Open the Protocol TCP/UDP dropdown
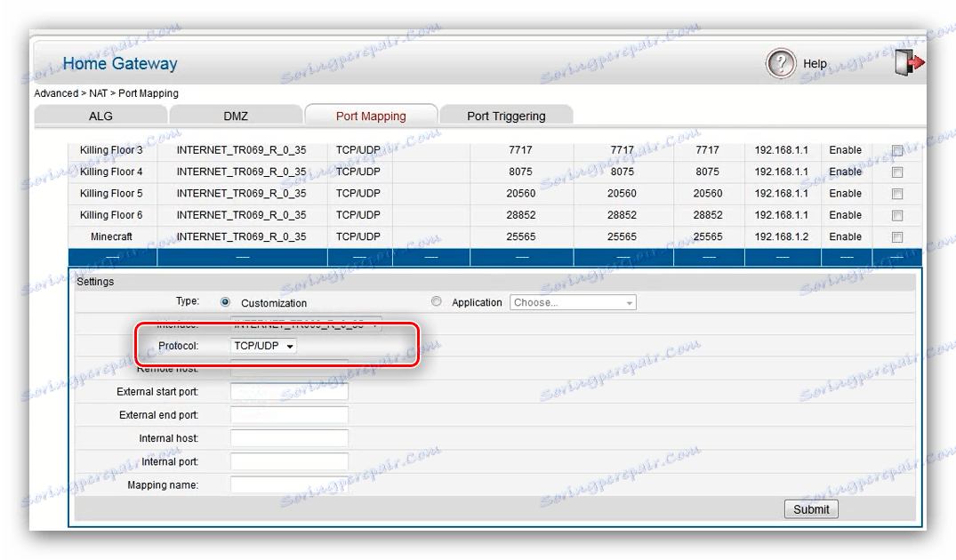 [263, 346]
